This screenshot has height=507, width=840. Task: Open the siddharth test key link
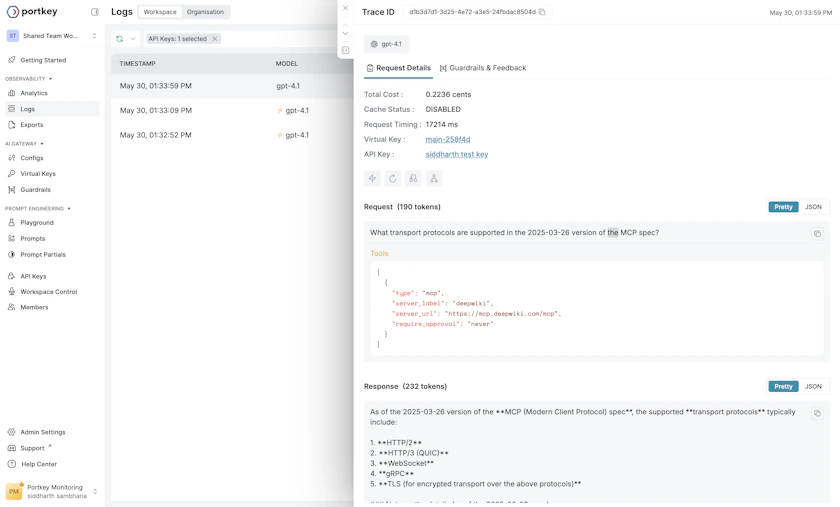(457, 154)
